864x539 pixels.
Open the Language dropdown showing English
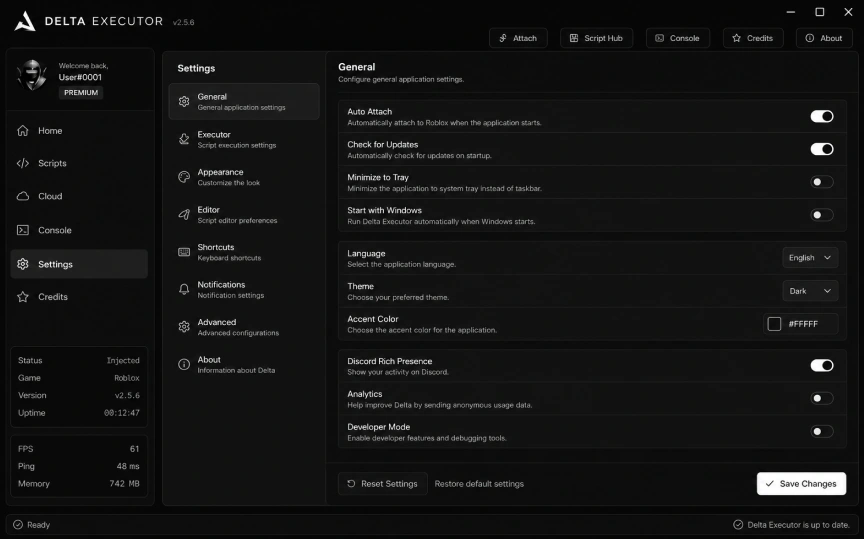coord(810,257)
